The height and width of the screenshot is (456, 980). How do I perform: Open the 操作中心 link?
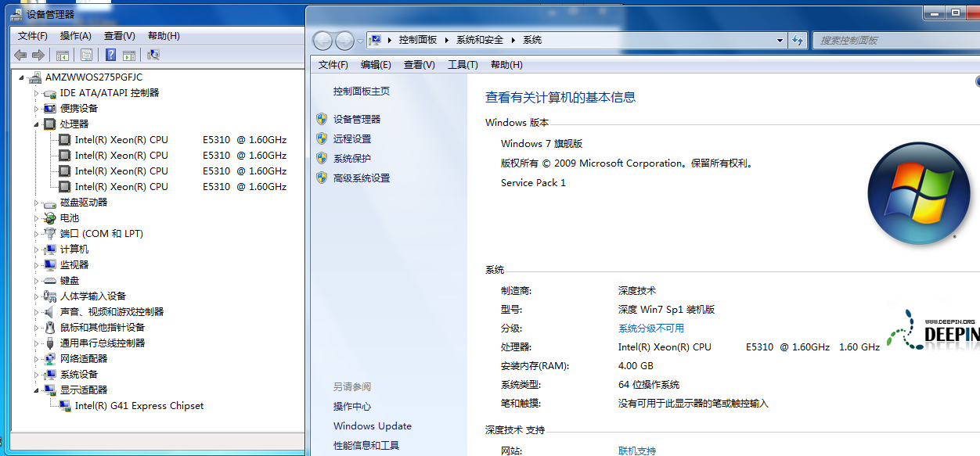tap(352, 407)
